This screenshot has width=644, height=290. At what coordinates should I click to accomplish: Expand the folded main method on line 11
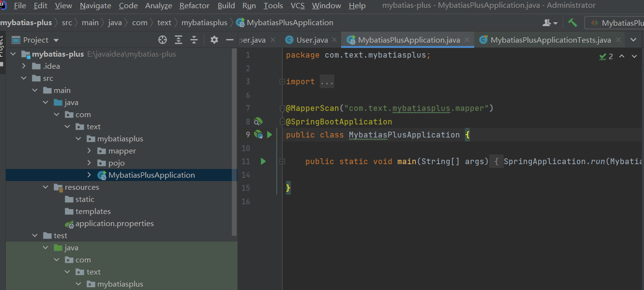282,161
